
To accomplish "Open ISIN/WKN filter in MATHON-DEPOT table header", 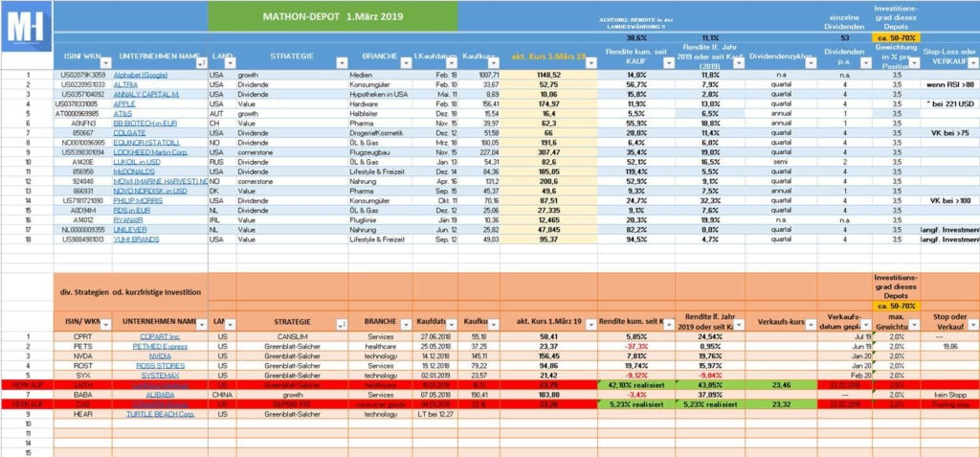I will tap(105, 62).
